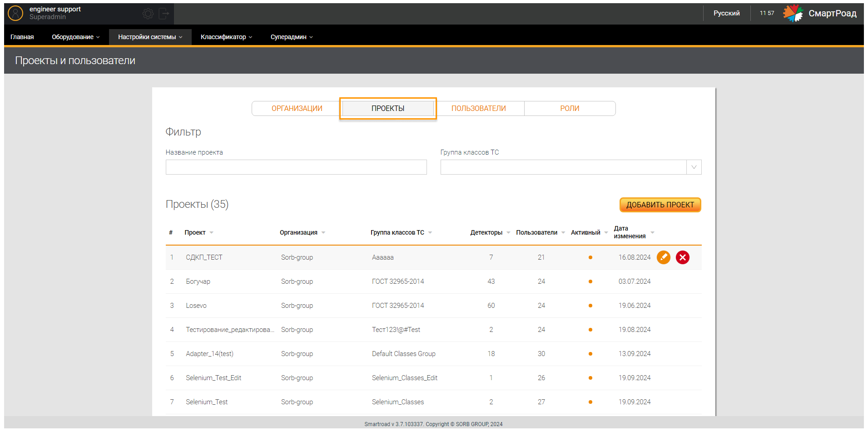Change language via Русский

pyautogui.click(x=726, y=13)
